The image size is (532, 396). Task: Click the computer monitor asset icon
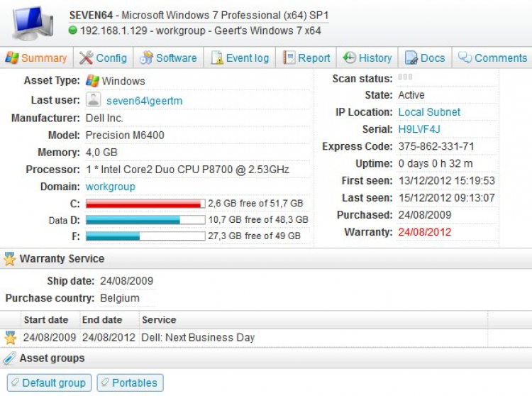pos(32,23)
